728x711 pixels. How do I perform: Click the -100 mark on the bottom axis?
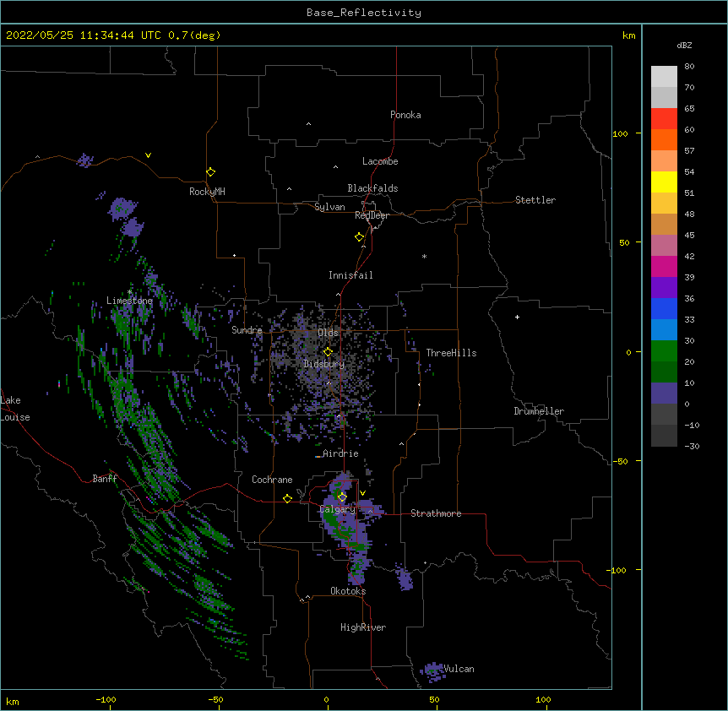(x=106, y=699)
